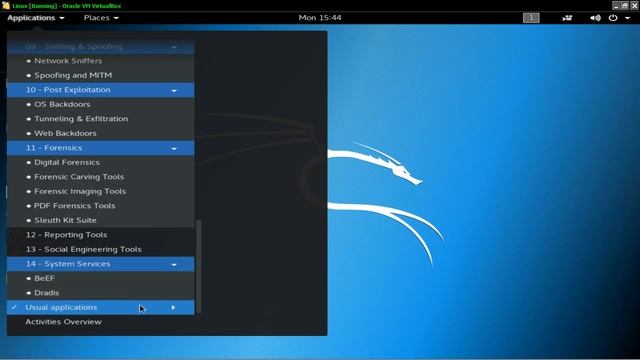Select 13 - Social Engineering Tools category
The height and width of the screenshot is (360, 640).
pyautogui.click(x=100, y=249)
